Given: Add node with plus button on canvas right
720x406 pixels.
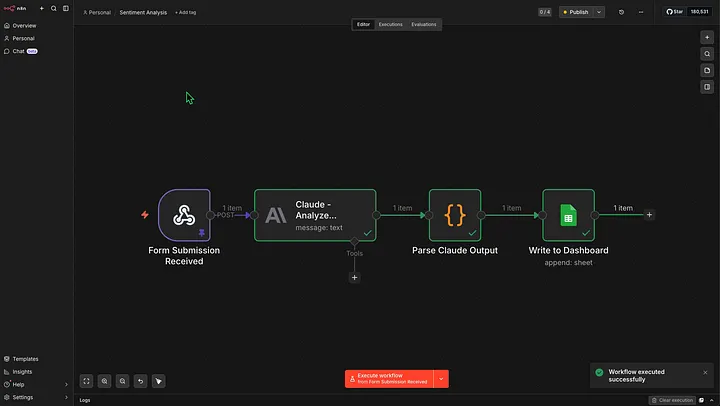Looking at the screenshot, I should click(x=707, y=37).
